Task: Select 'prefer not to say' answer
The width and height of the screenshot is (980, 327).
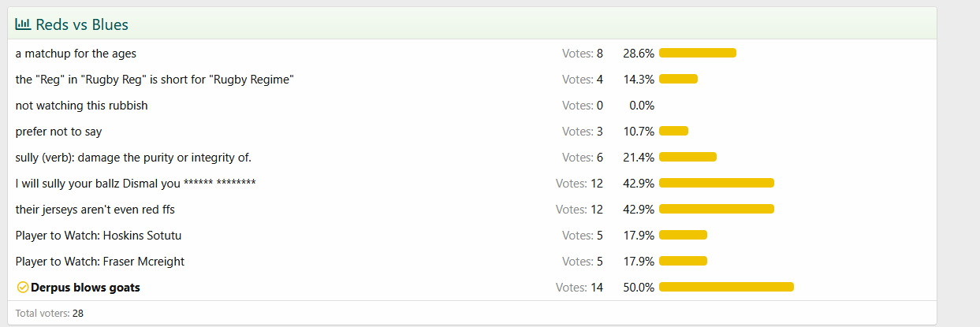Action: click(58, 132)
